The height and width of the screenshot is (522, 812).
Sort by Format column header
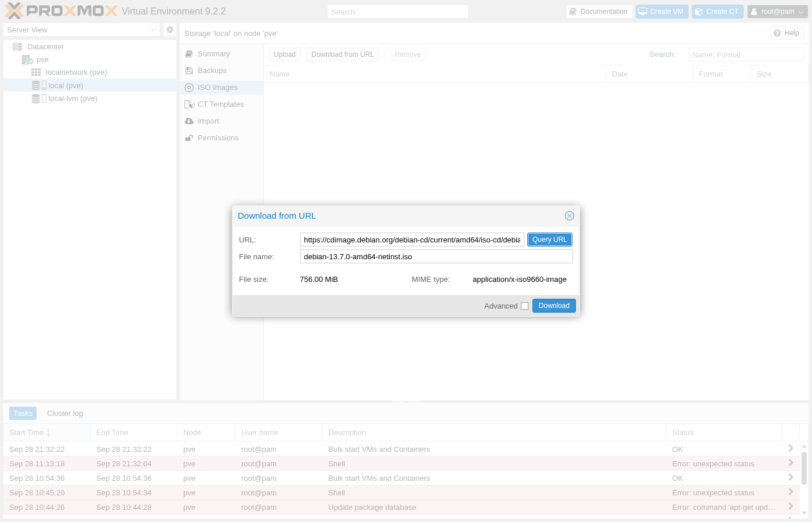tap(722, 74)
